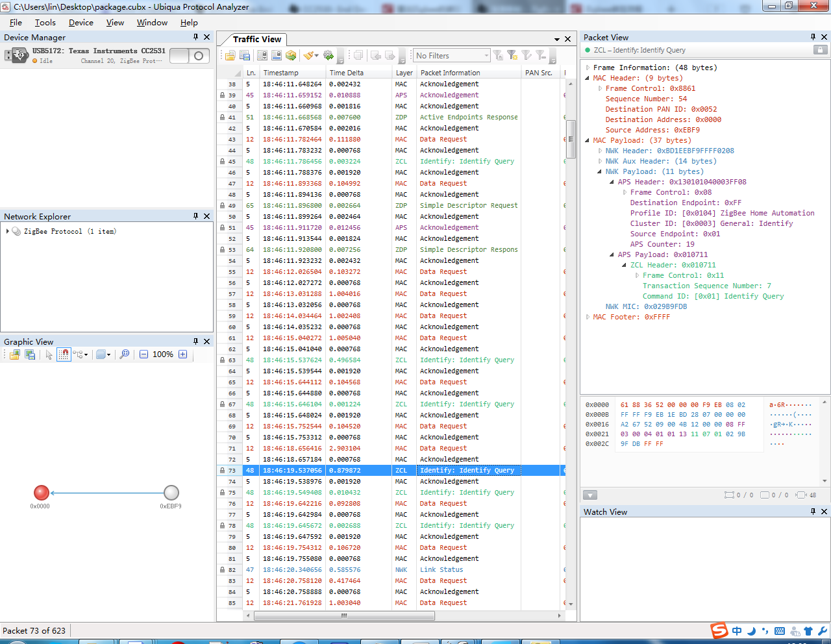This screenshot has height=644, width=831.
Task: Open the Tools menu
Action: (45, 22)
